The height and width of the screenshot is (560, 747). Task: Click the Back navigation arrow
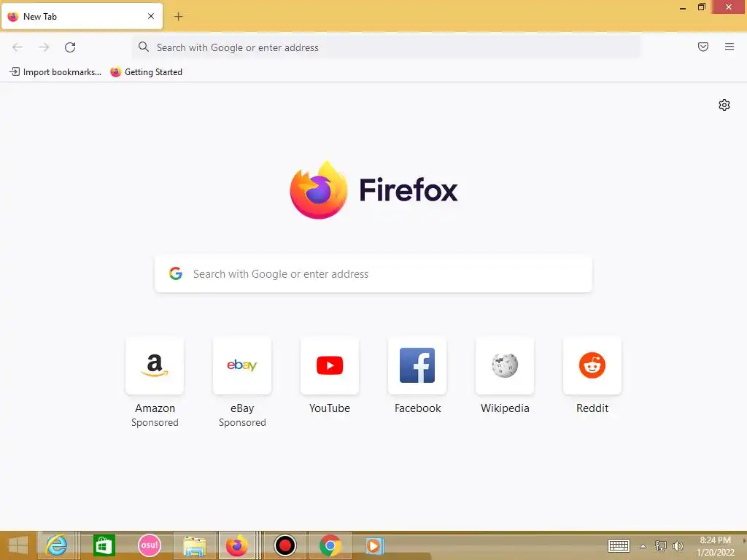tap(18, 47)
